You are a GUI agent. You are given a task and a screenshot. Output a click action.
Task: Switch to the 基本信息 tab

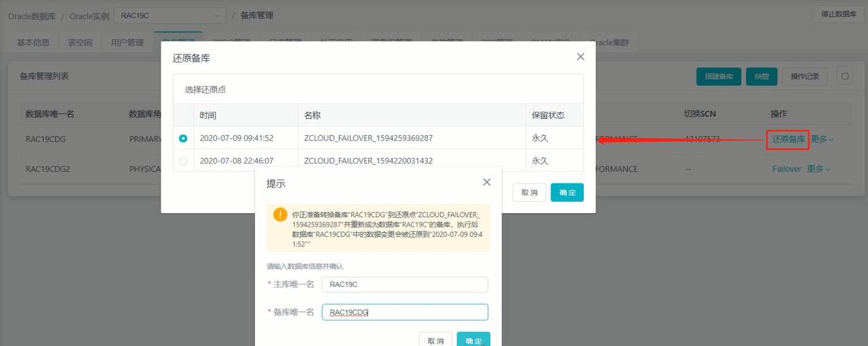pyautogui.click(x=33, y=42)
